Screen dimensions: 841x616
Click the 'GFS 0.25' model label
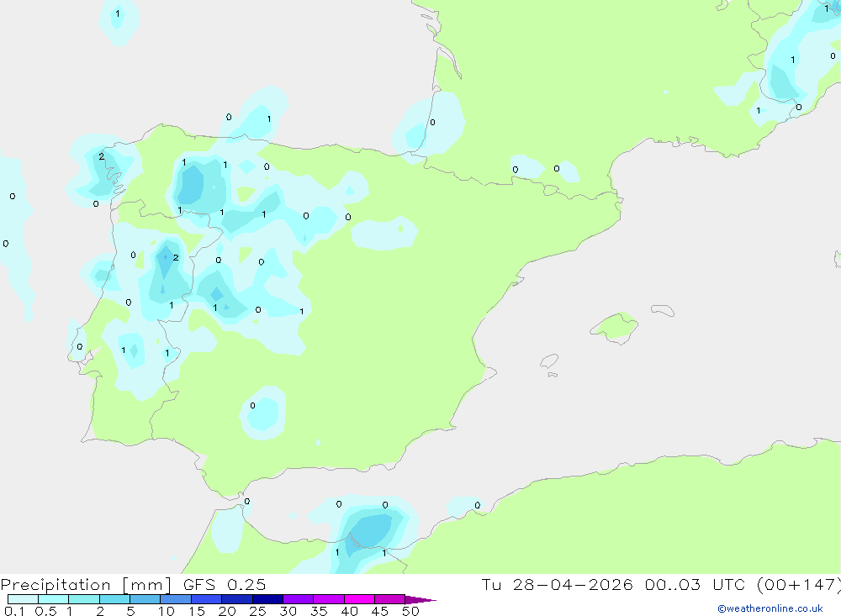pyautogui.click(x=225, y=584)
